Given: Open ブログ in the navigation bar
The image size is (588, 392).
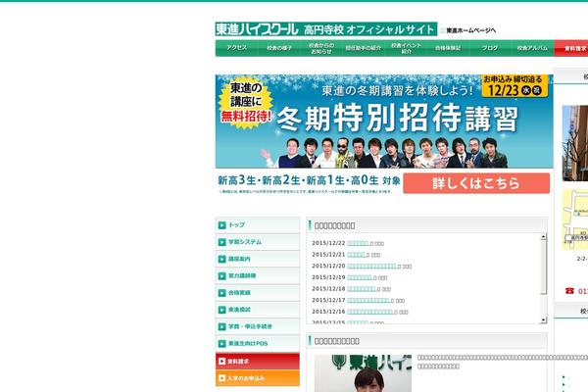Looking at the screenshot, I should [490, 48].
